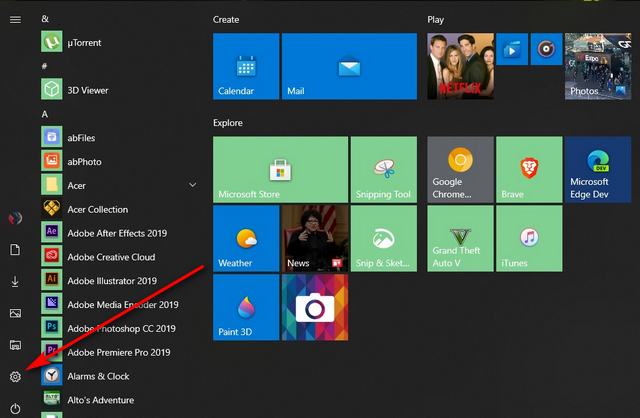Open the Weather tile

(x=246, y=238)
